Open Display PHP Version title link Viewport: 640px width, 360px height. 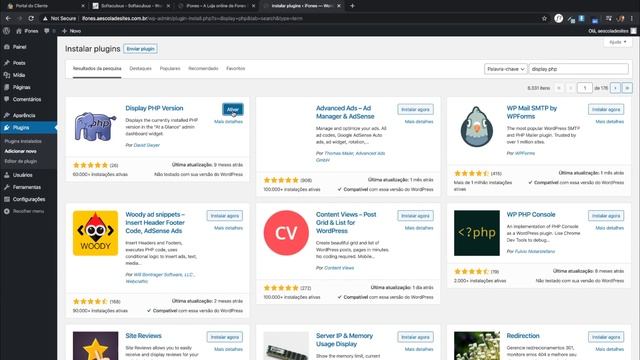click(x=154, y=108)
